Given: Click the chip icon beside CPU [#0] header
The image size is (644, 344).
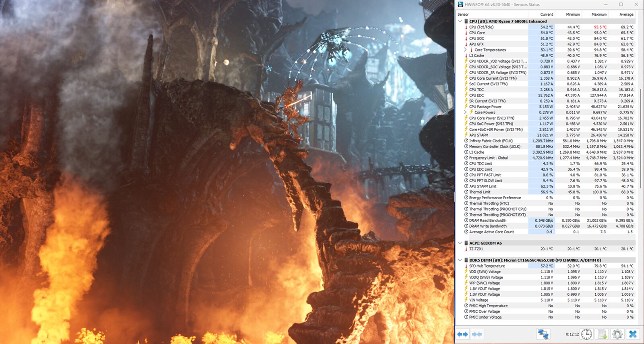Looking at the screenshot, I should pos(466,21).
